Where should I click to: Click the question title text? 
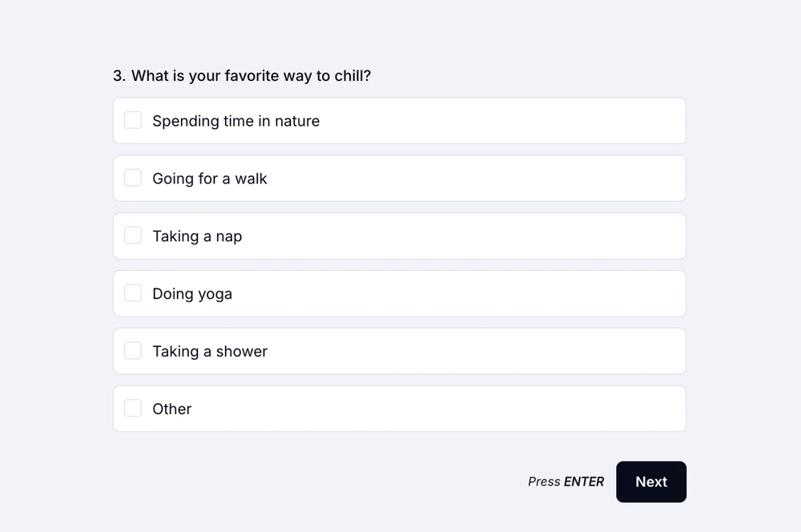pyautogui.click(x=242, y=75)
